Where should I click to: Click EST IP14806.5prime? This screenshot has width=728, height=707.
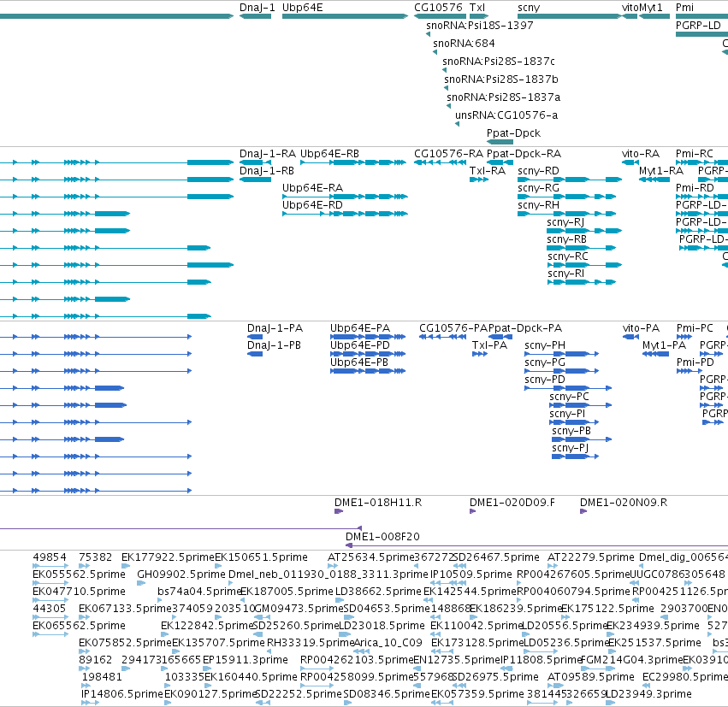90,703
